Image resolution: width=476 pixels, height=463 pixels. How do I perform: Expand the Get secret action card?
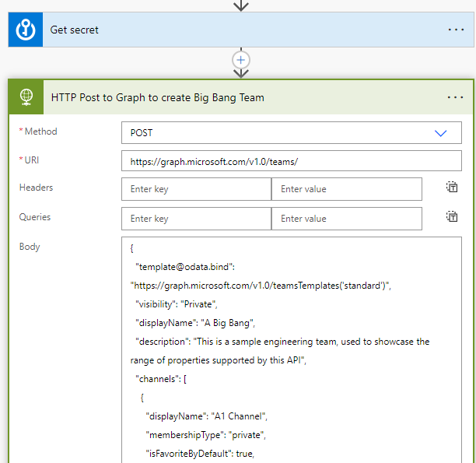point(233,30)
